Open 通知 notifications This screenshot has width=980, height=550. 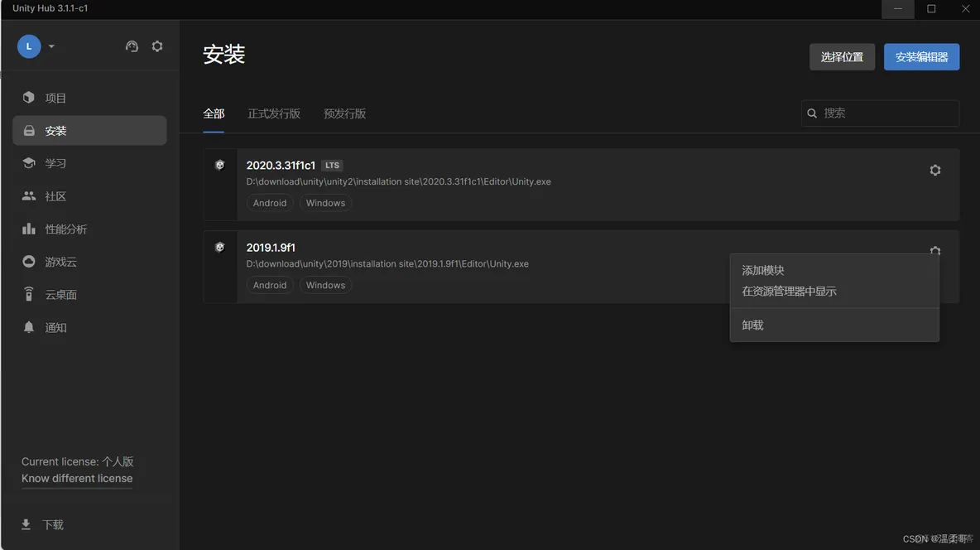[89, 327]
